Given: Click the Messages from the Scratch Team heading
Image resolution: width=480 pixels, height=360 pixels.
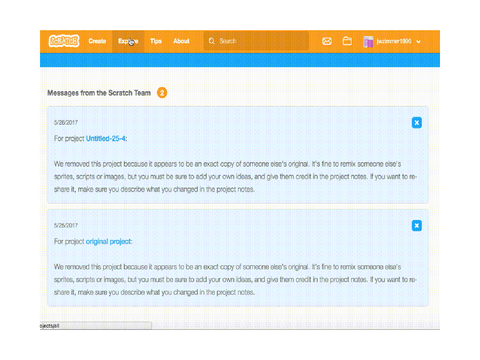Looking at the screenshot, I should (x=99, y=93).
